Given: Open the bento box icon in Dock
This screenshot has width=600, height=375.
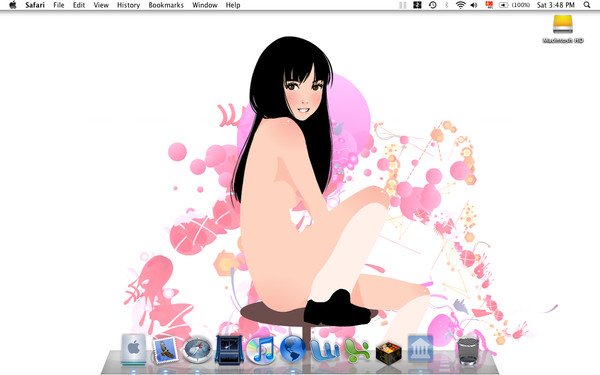Looking at the screenshot, I should pyautogui.click(x=388, y=352).
